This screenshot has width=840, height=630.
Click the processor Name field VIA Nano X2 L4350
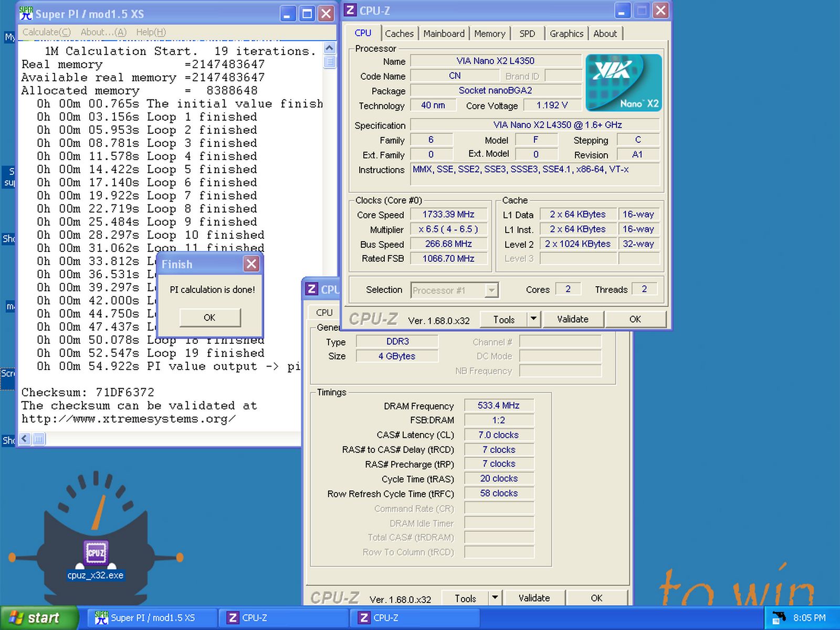pyautogui.click(x=496, y=61)
